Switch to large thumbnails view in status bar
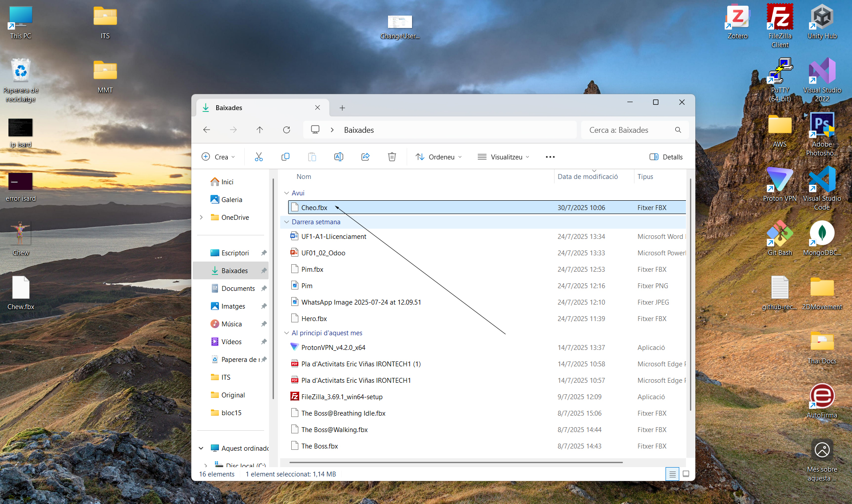Viewport: 852px width, 504px height. click(686, 474)
